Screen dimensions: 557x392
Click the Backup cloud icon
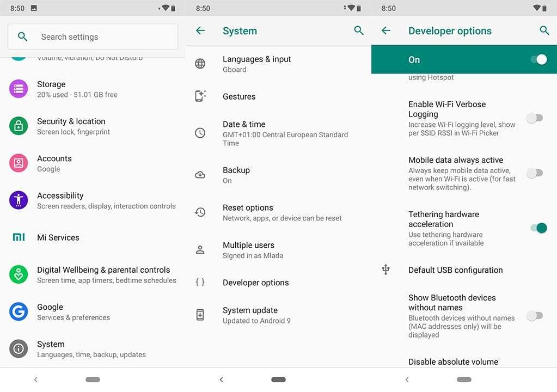pos(201,175)
